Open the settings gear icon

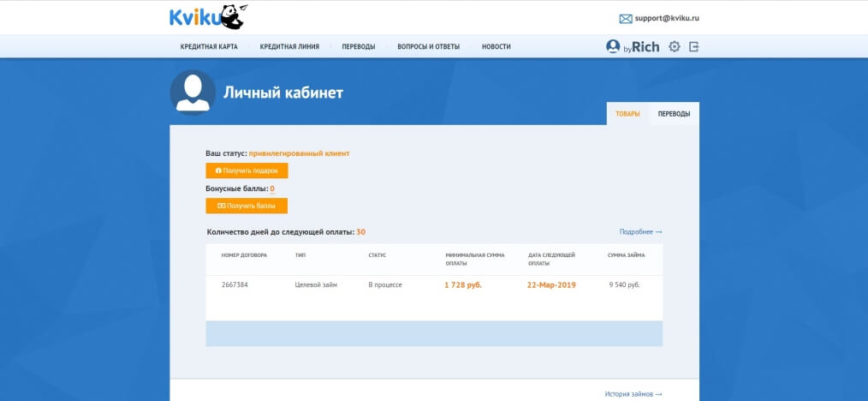pyautogui.click(x=675, y=46)
